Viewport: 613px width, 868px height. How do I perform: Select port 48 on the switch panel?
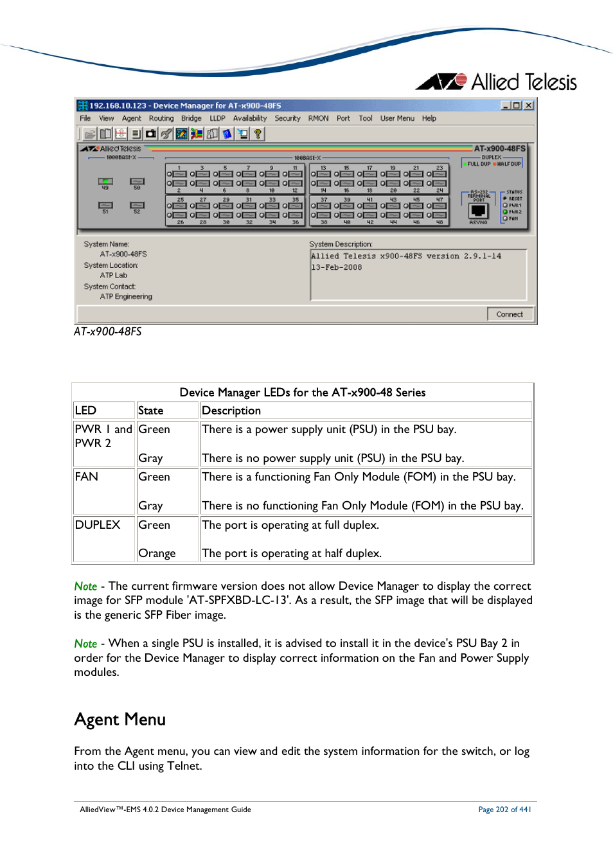tap(440, 215)
